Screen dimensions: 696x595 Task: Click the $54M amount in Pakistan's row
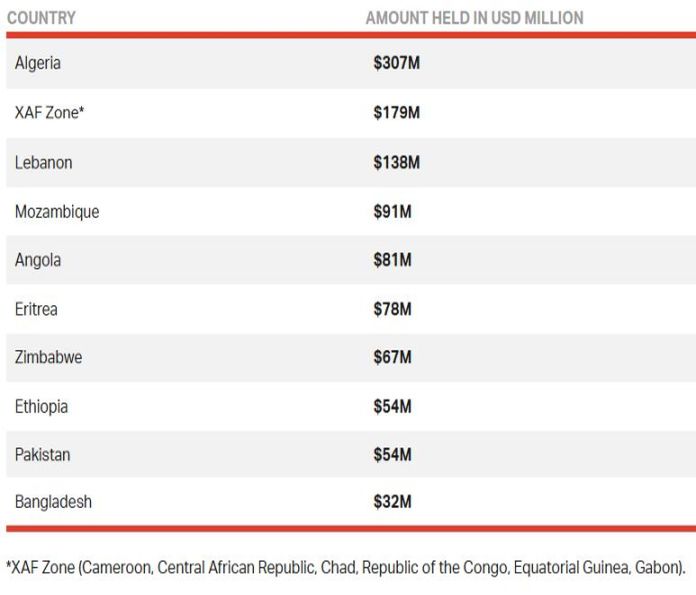coord(393,455)
